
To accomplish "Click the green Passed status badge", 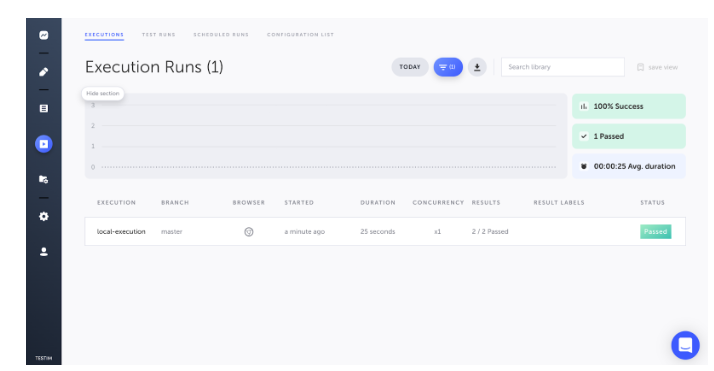I will coord(656,232).
